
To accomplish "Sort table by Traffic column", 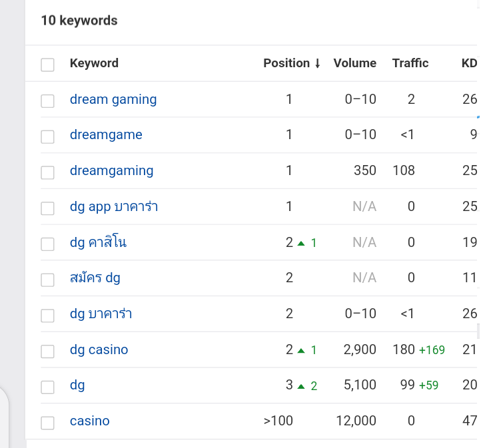I will pos(410,63).
